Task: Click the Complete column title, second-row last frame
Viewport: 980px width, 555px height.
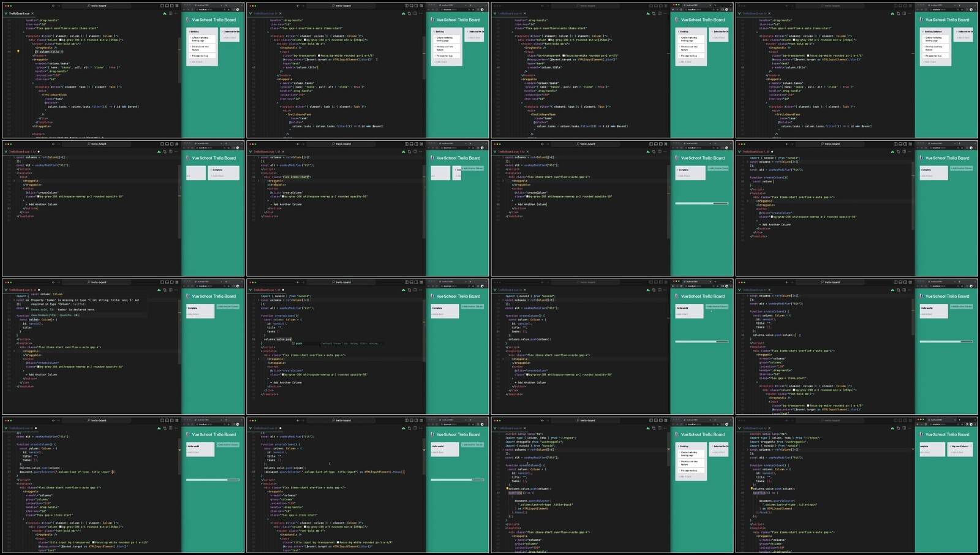Action: [x=927, y=170]
